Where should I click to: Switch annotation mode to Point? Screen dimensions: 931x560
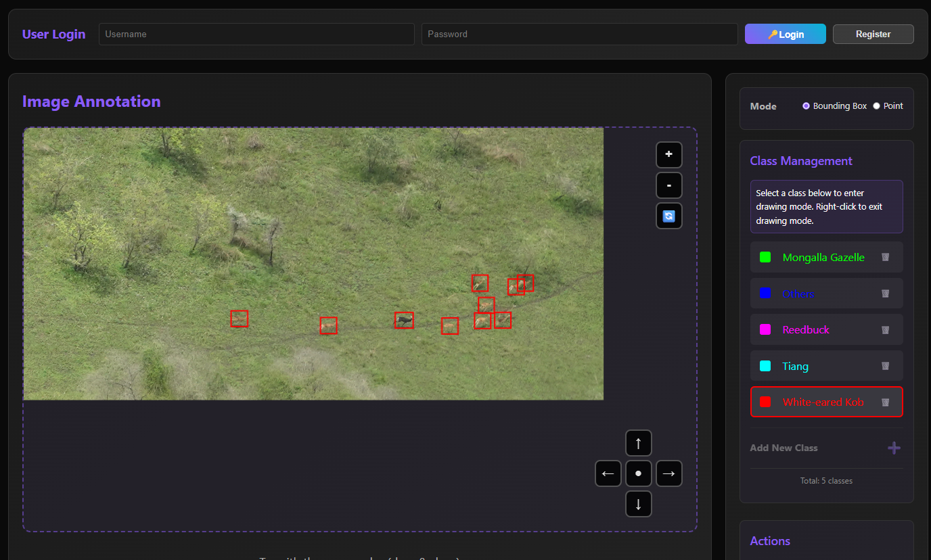click(x=876, y=106)
